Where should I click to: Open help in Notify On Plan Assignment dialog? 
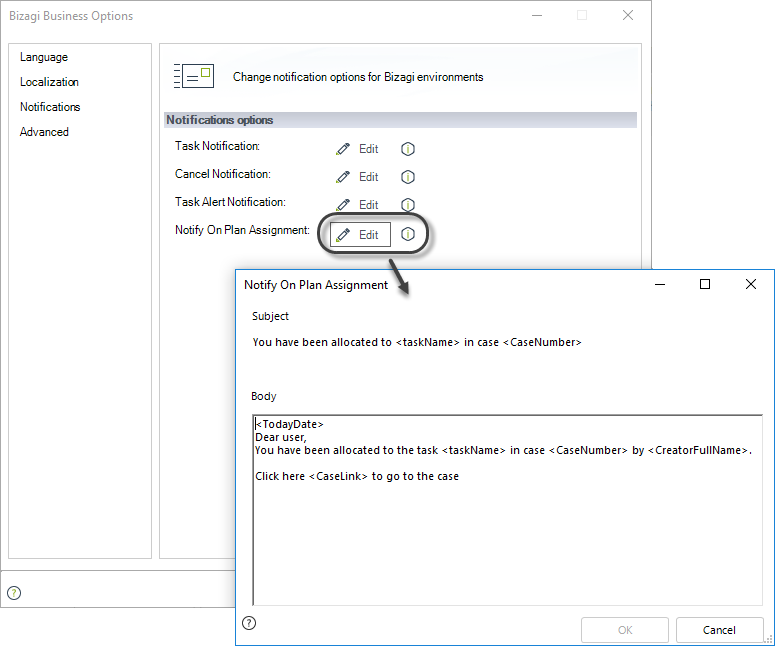[249, 623]
